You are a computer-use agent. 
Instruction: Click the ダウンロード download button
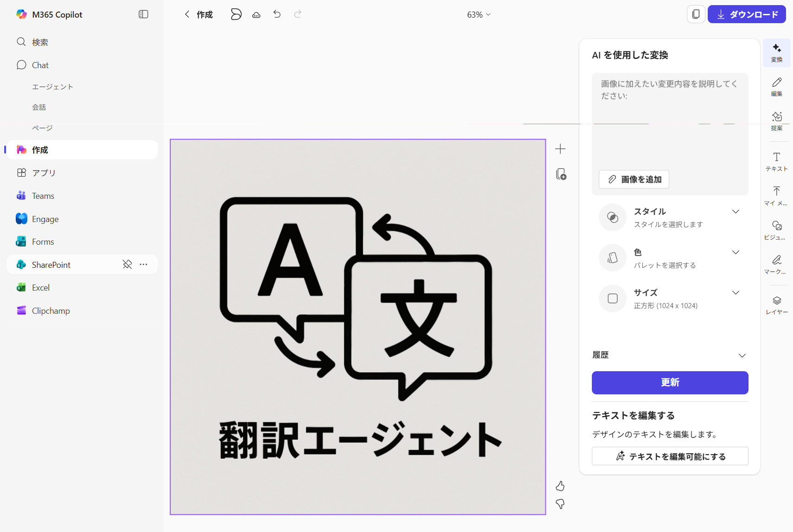746,14
